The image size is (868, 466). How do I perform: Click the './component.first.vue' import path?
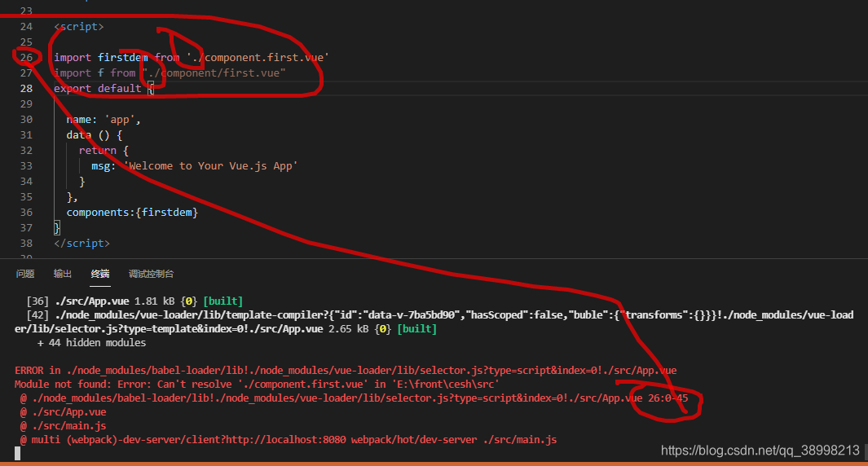[258, 58]
